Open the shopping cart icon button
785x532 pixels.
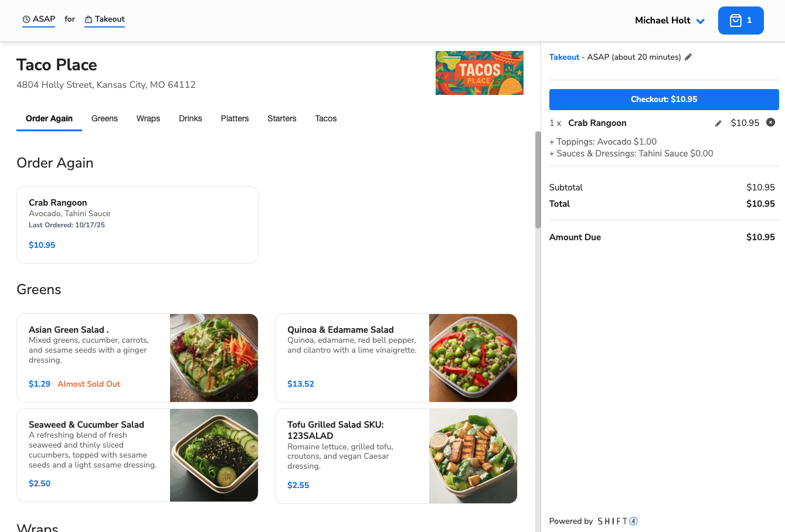point(740,21)
